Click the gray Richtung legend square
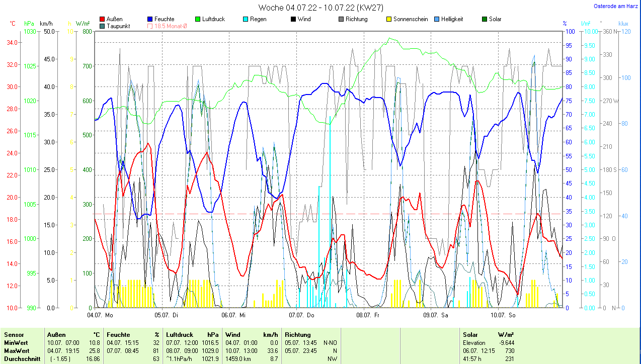Image resolution: width=641 pixels, height=364 pixels. (341, 20)
